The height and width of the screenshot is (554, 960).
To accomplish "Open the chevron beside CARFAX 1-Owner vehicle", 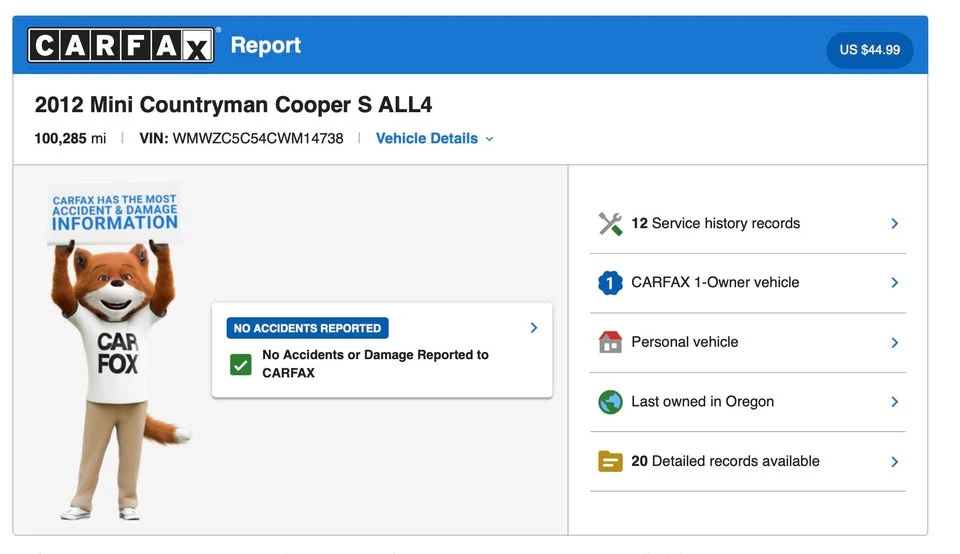I will tap(894, 283).
